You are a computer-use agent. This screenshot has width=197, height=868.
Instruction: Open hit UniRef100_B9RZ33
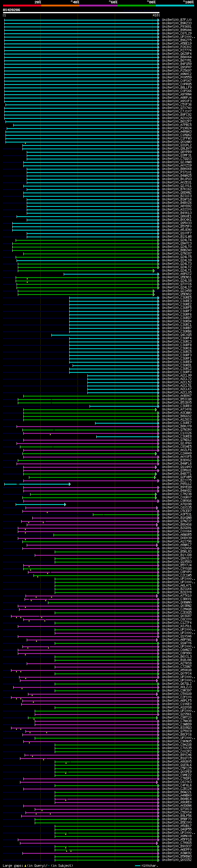176,23
